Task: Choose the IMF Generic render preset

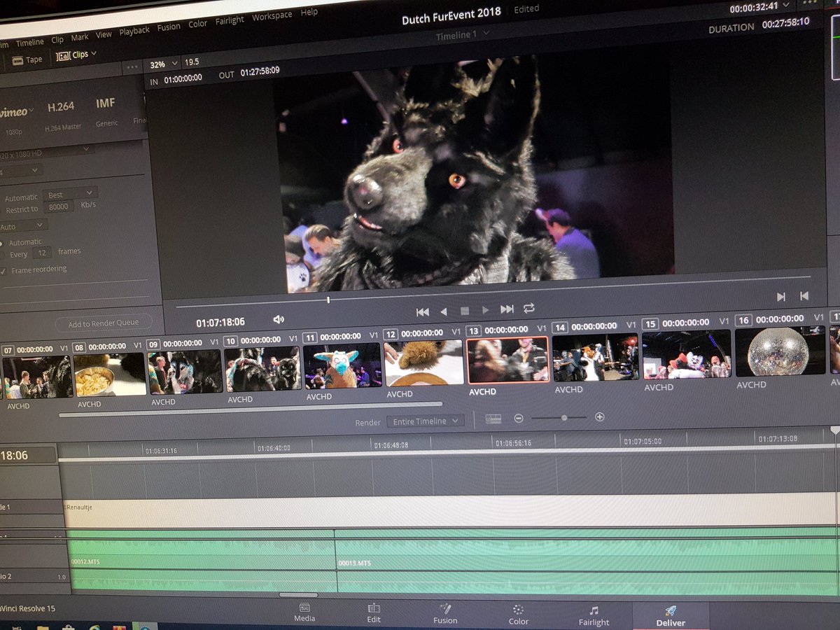Action: 106,112
